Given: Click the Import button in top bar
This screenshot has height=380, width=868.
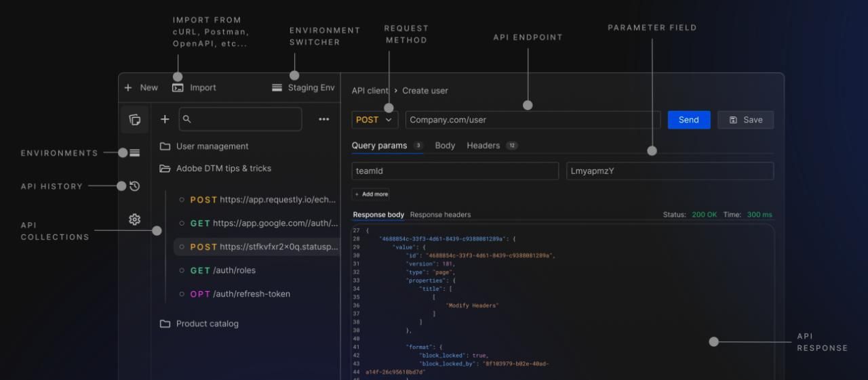Looking at the screenshot, I should pyautogui.click(x=195, y=87).
